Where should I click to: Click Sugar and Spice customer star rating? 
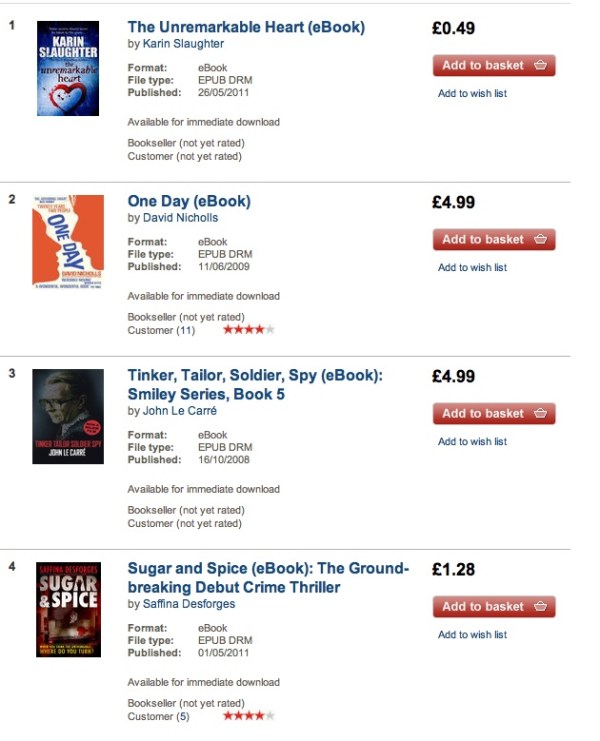248,716
